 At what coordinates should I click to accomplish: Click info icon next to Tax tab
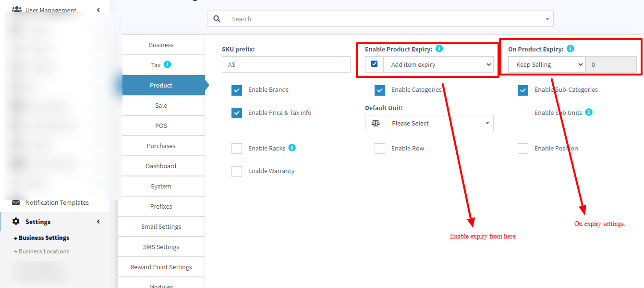167,64
